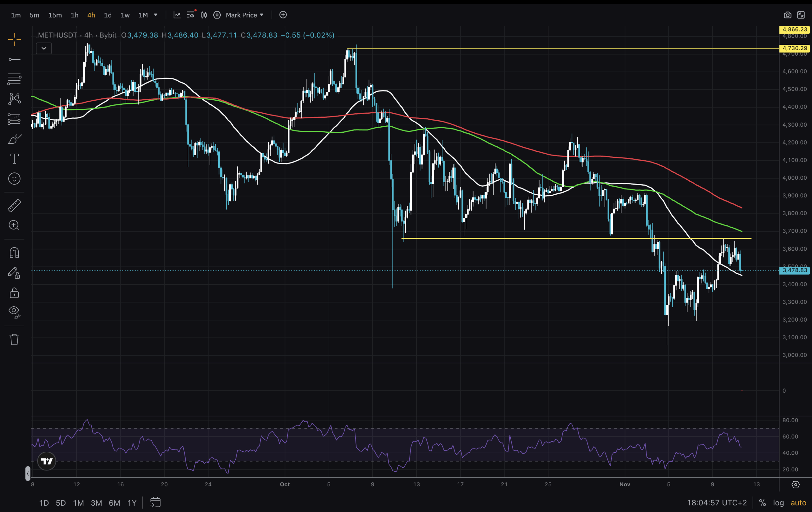Switch to the 15m timeframe
Screen dimensions: 812x512
(x=55, y=15)
